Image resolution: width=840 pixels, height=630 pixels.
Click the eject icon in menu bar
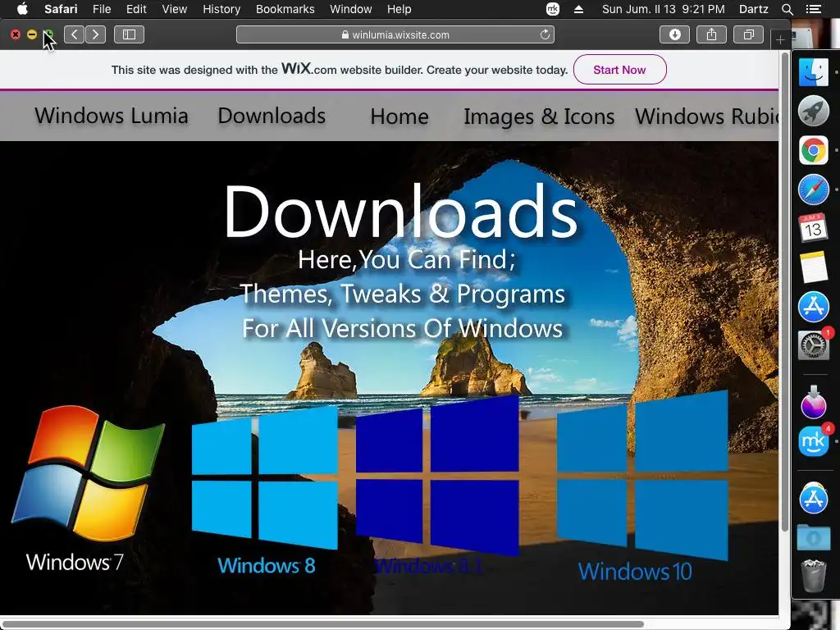click(578, 9)
